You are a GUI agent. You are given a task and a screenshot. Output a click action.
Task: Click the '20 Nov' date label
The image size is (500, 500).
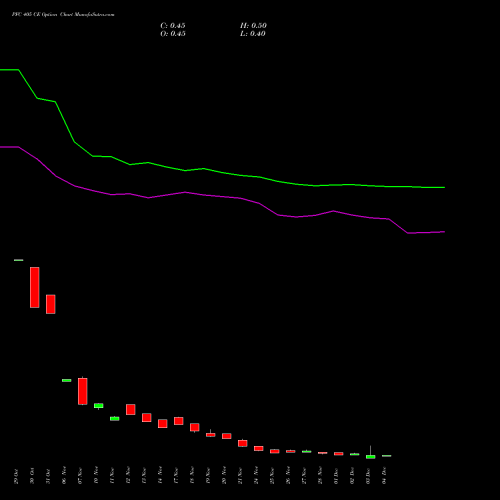coord(224,476)
